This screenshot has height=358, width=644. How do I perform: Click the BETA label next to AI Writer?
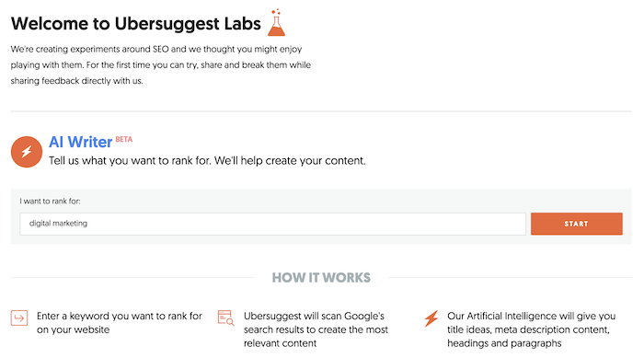[123, 139]
